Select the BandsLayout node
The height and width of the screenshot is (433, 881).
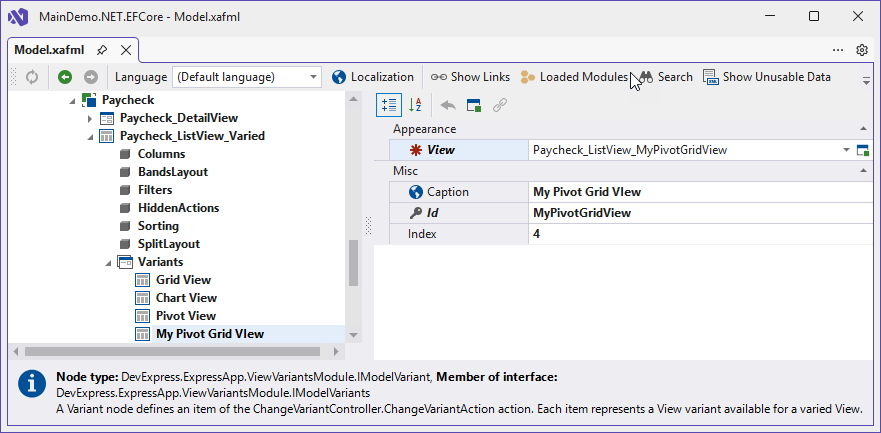(173, 172)
